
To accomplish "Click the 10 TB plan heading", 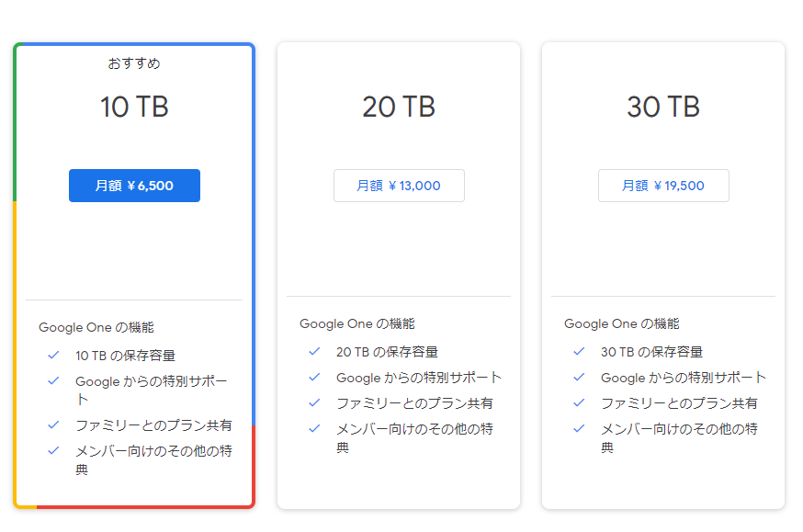I will tap(134, 107).
